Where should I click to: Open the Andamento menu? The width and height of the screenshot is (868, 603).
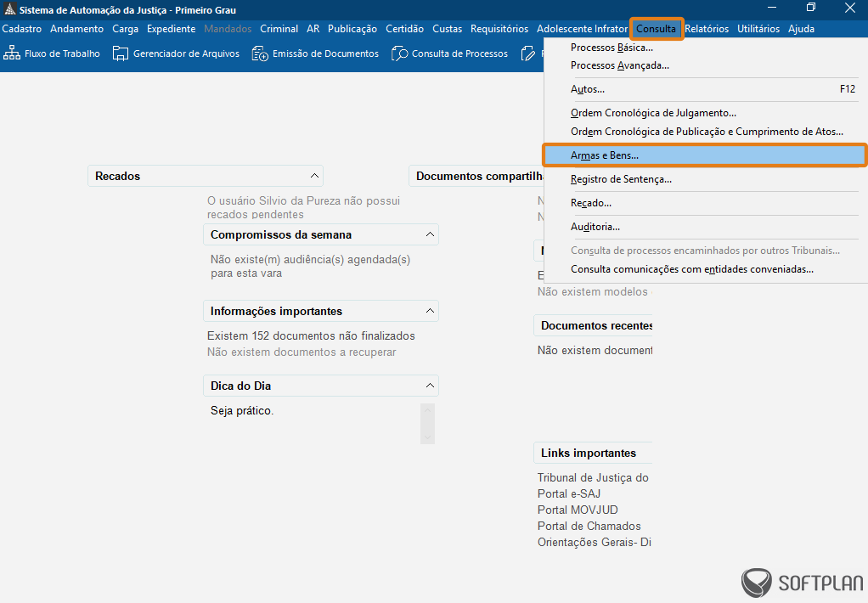click(x=77, y=29)
